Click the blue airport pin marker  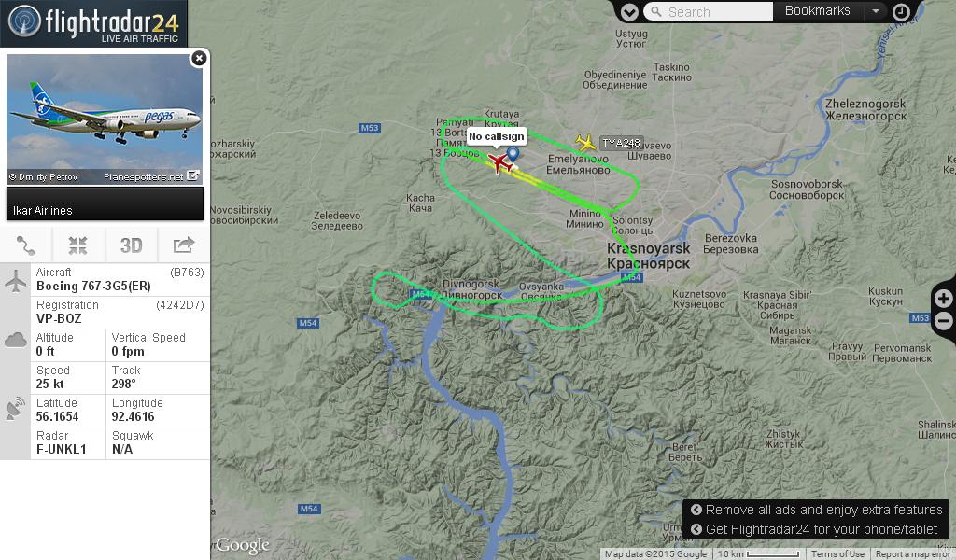point(513,154)
